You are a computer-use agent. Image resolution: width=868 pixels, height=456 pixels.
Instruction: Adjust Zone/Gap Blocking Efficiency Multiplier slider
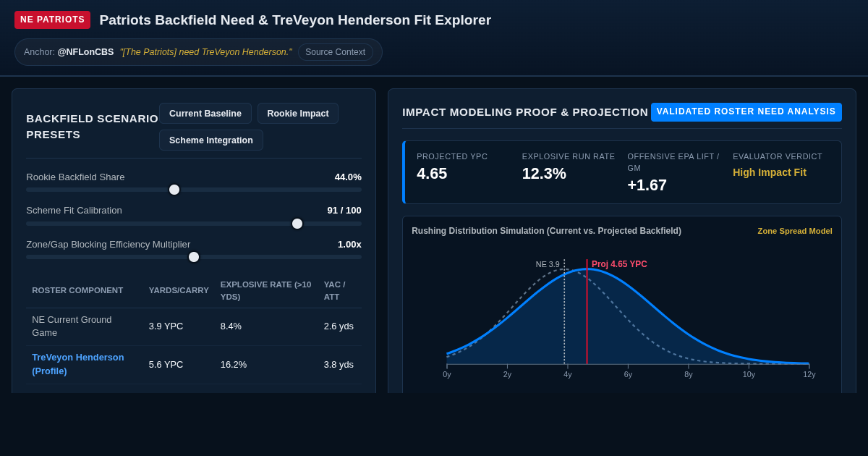coord(194,257)
